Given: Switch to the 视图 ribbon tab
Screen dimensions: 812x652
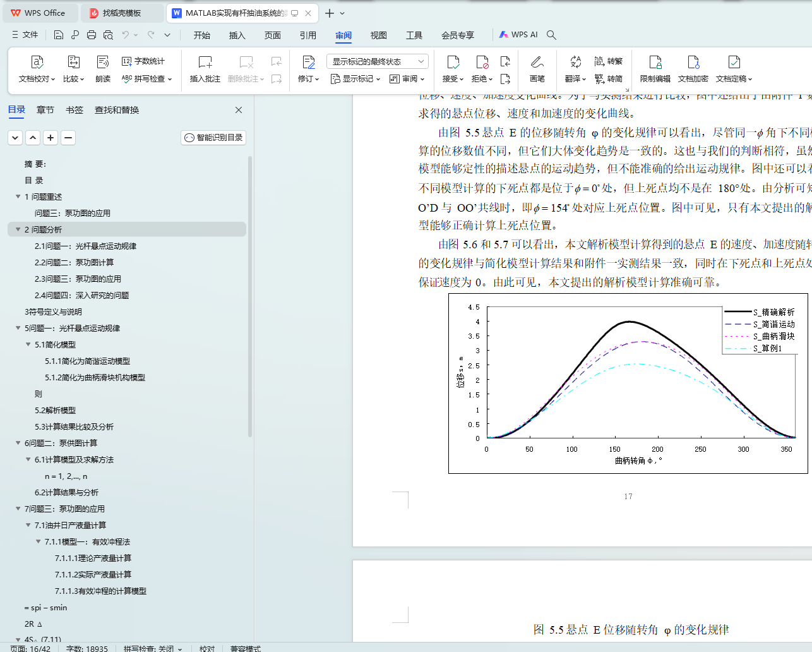Looking at the screenshot, I should (x=379, y=35).
